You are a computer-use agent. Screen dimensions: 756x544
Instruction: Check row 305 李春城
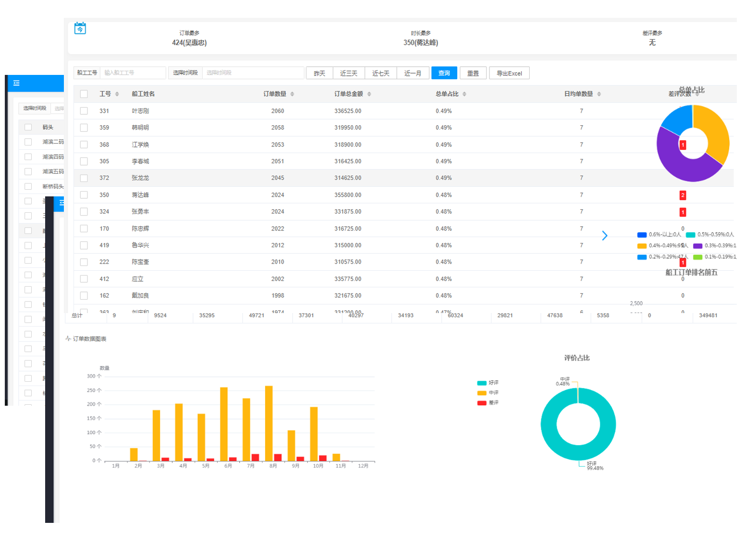pyautogui.click(x=84, y=161)
